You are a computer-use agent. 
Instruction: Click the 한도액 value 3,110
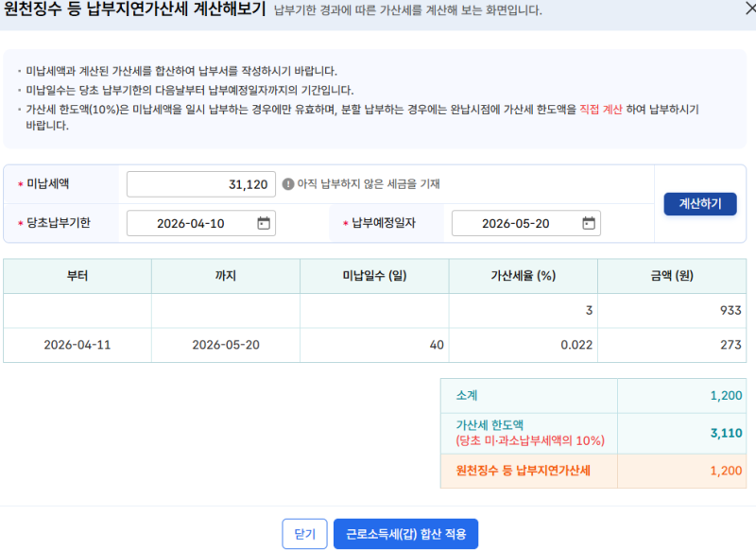pos(726,433)
